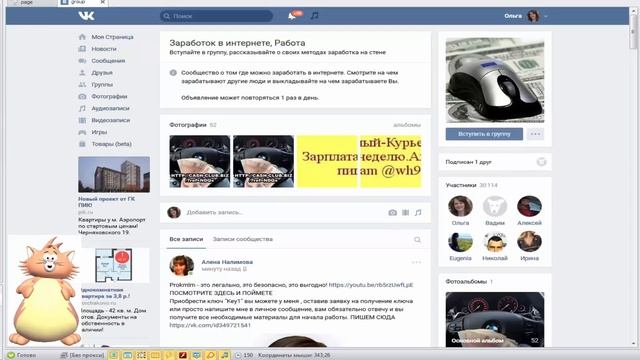Open the Фотоальбомы heading link
The image size is (640, 360).
(466, 282)
